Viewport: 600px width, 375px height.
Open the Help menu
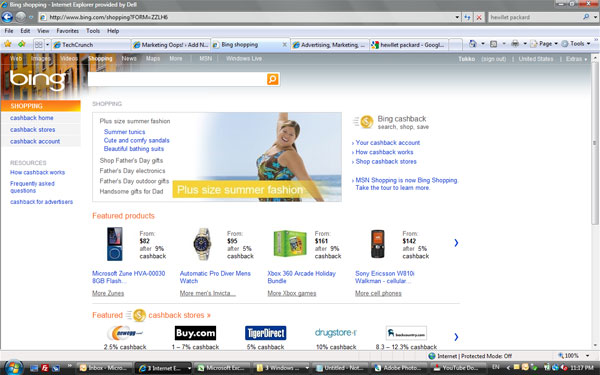tap(113, 31)
